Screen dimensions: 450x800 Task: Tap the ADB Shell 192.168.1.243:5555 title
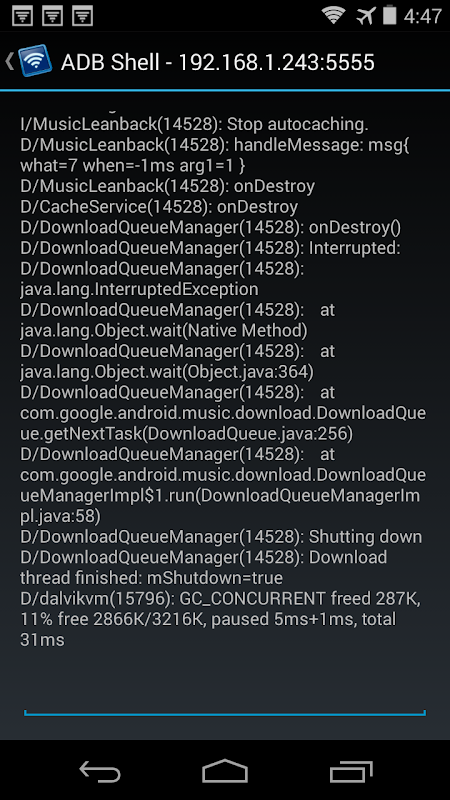click(x=218, y=62)
